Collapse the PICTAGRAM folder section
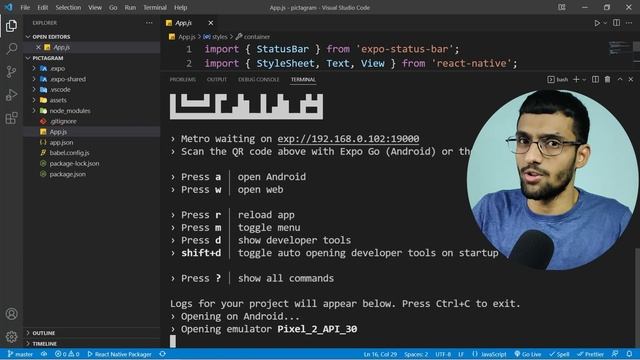Image resolution: width=640 pixels, height=360 pixels. (92, 58)
